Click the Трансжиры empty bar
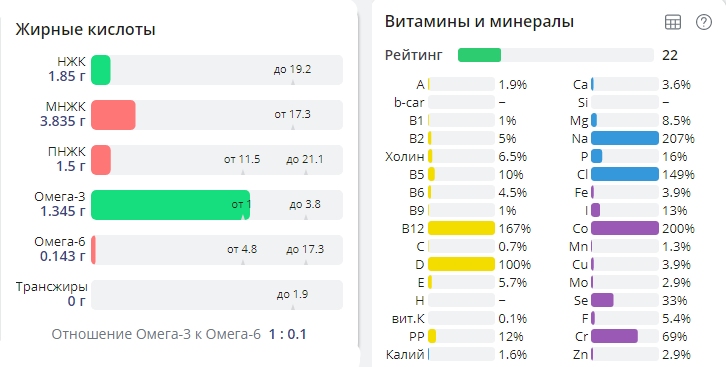 tap(217, 295)
